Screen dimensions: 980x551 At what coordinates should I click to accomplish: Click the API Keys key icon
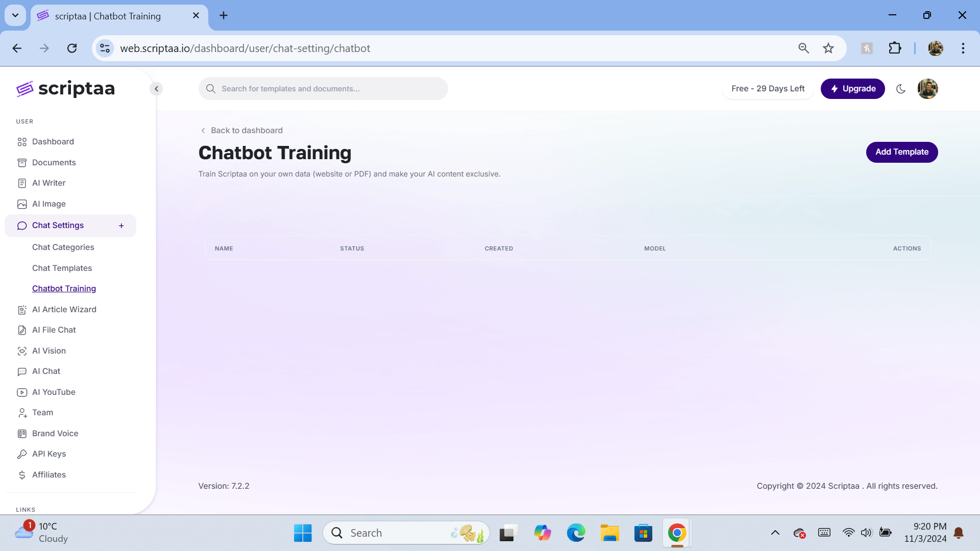tap(22, 454)
